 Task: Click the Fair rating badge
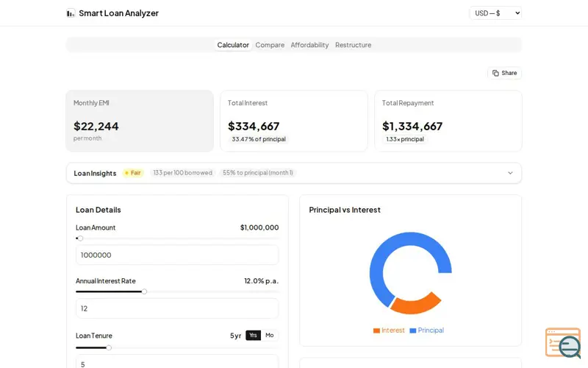[x=133, y=173]
